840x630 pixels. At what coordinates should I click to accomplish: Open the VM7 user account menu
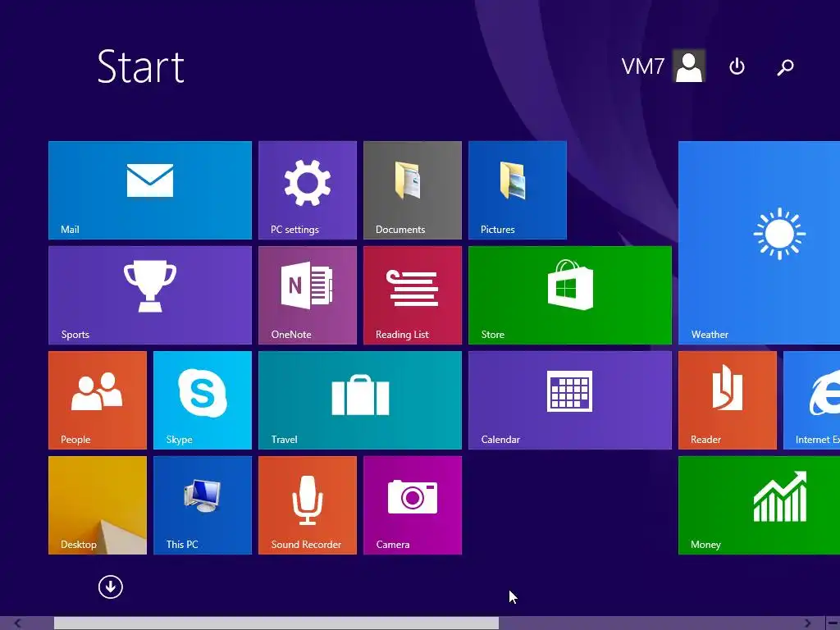tap(663, 66)
